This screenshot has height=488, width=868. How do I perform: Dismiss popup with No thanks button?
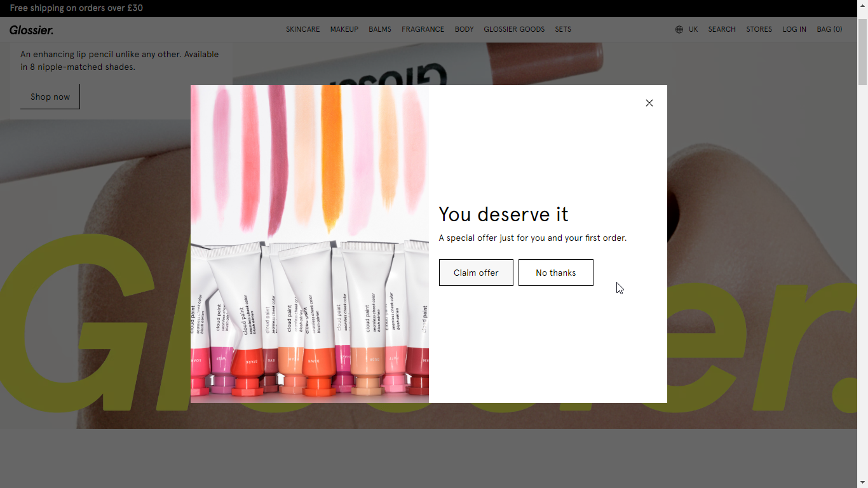click(x=556, y=273)
